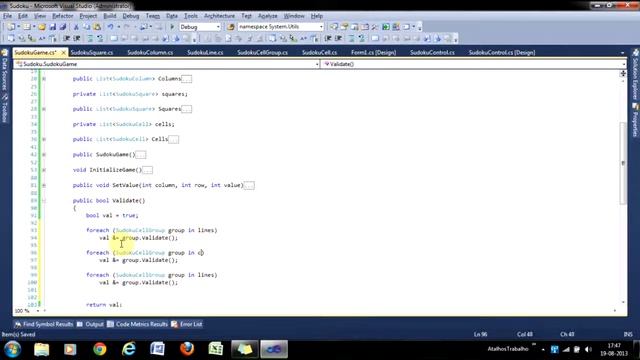
Task: Click the Find in Files icon
Action: coord(231,27)
